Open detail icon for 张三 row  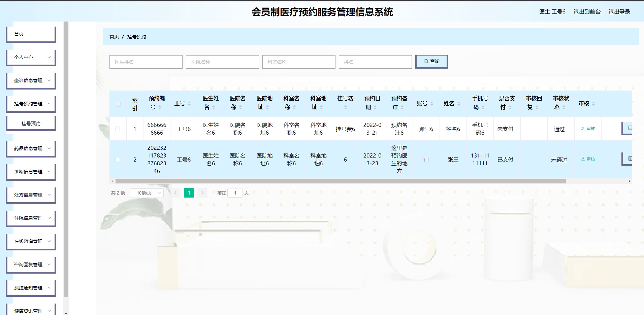[x=627, y=159]
